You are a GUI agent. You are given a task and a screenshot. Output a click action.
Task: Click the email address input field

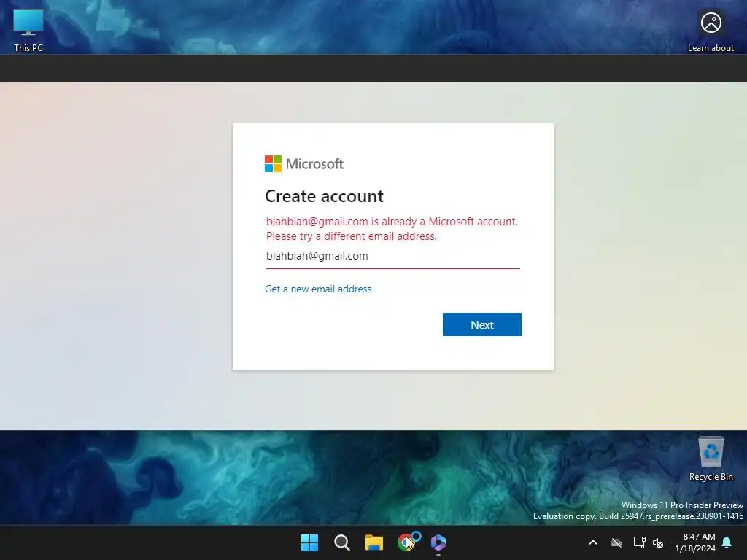(393, 256)
